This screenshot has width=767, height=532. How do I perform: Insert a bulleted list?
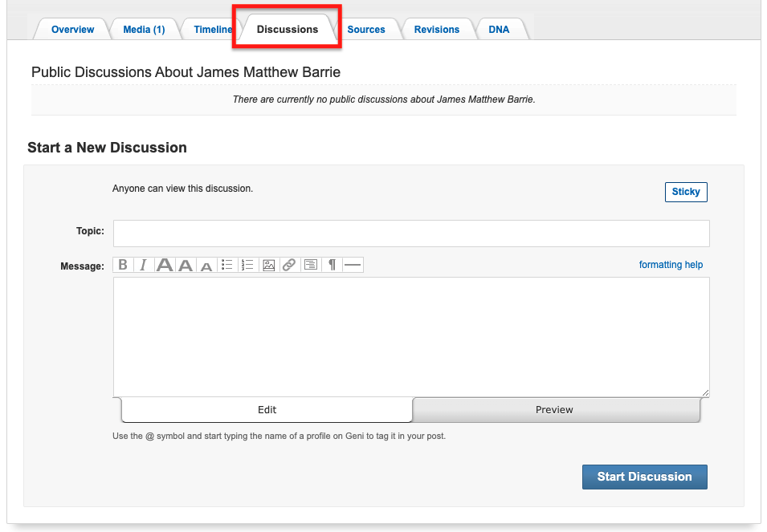tap(227, 265)
